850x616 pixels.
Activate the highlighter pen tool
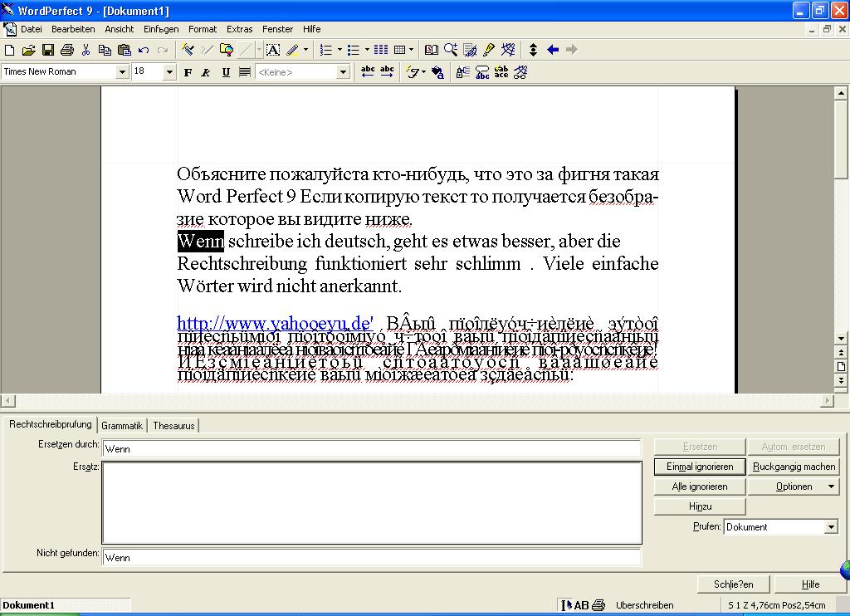(x=293, y=51)
